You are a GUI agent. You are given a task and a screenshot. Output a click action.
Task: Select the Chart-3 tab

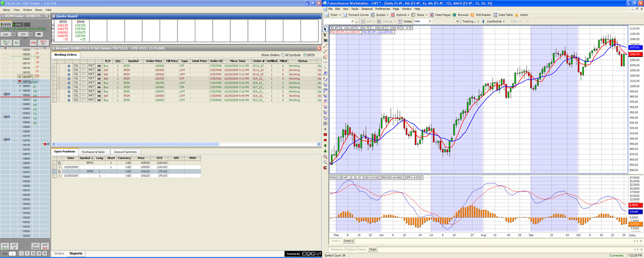(x=348, y=241)
